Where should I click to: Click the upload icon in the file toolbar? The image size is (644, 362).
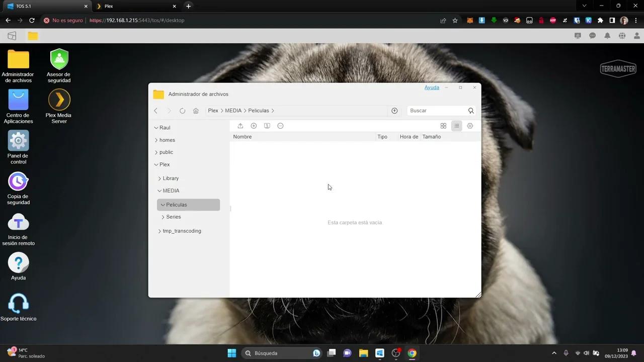coord(240,126)
